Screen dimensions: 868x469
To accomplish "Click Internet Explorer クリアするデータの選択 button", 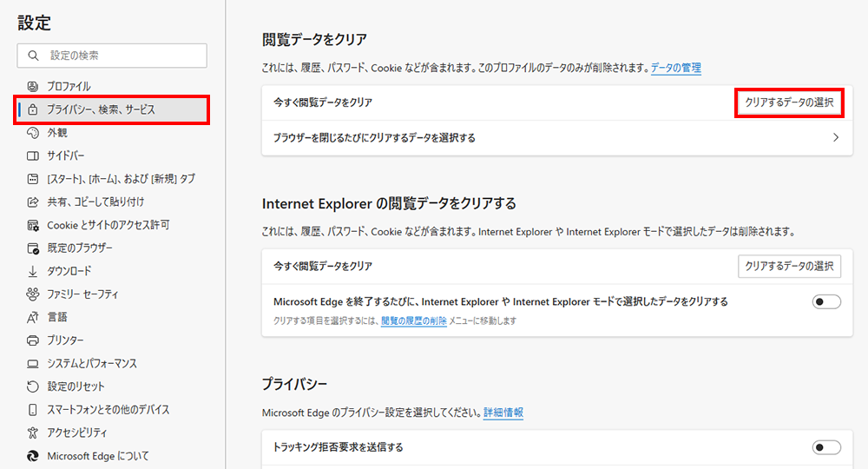I will (x=789, y=266).
